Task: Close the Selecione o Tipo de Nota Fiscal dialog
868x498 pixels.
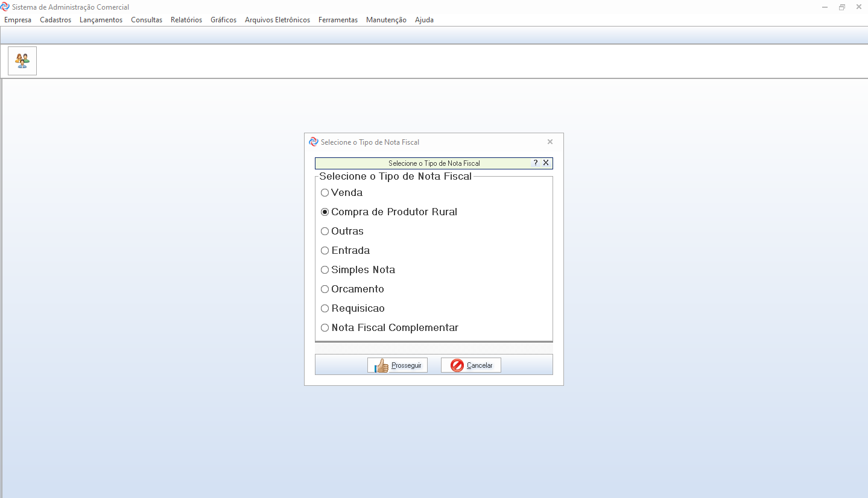Action: click(x=550, y=142)
